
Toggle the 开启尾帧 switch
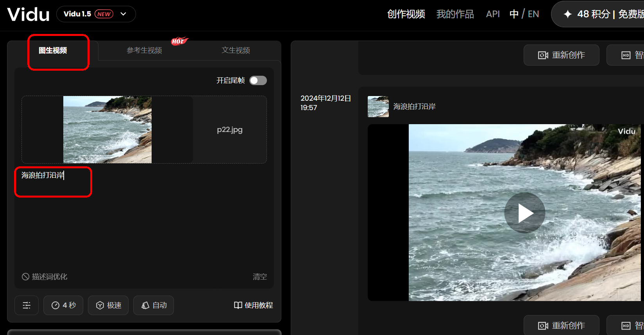(x=258, y=80)
